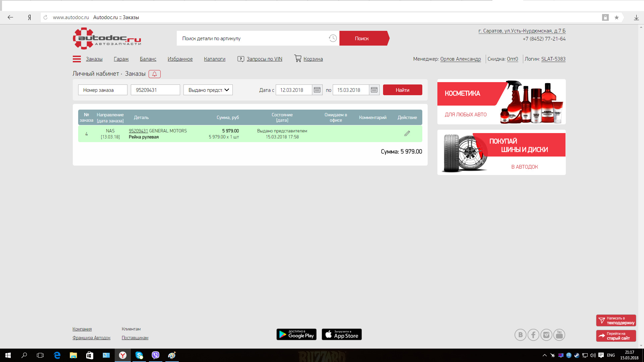Show hidden system tray icons
Viewport: 644px width, 362px height.
coord(544,355)
